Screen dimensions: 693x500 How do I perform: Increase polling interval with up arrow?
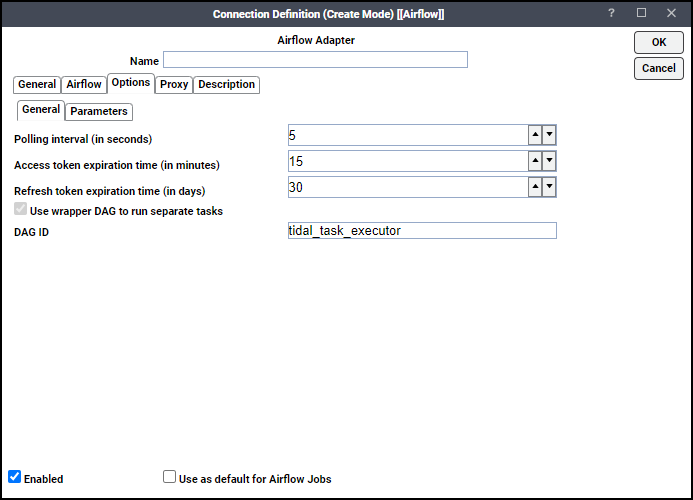point(535,135)
